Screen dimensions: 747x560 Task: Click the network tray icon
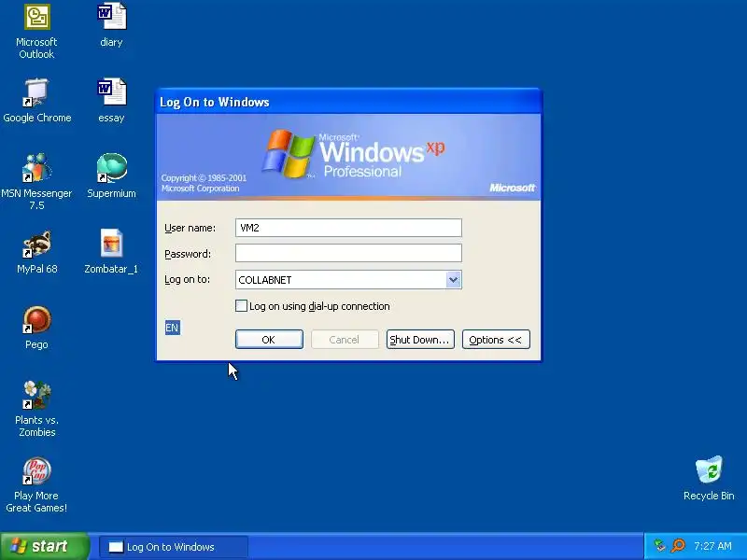[x=659, y=546]
